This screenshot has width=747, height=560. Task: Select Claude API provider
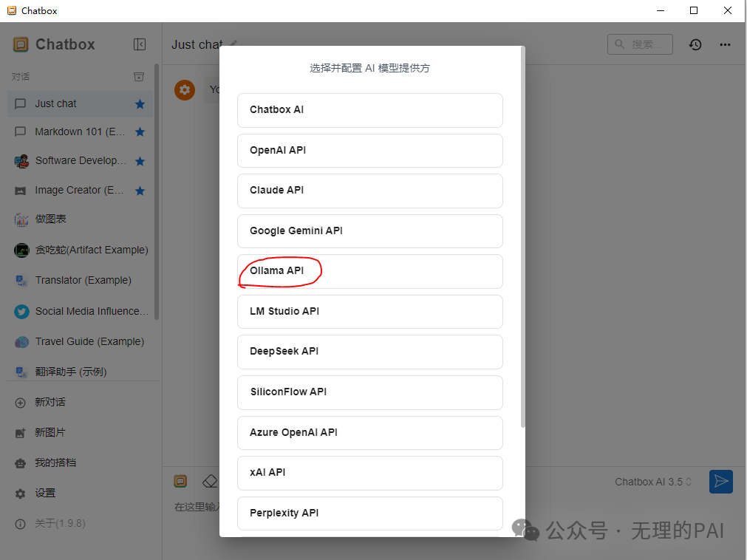[369, 191]
